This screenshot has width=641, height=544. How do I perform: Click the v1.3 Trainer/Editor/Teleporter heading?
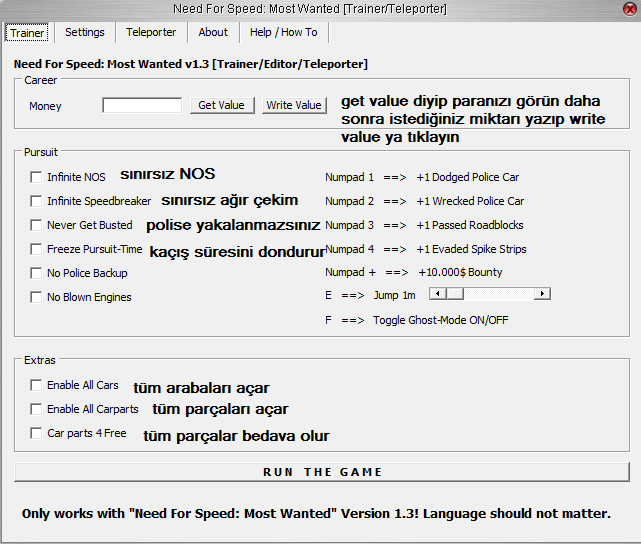point(191,64)
